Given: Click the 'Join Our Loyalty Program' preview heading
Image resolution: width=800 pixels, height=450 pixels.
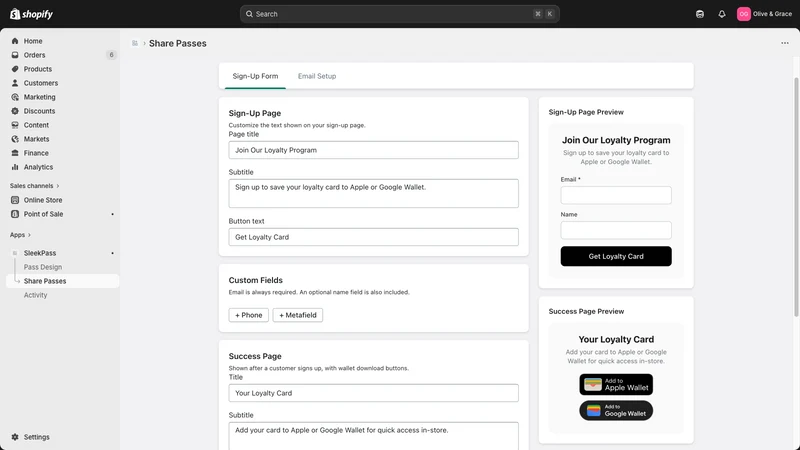Looking at the screenshot, I should point(616,140).
